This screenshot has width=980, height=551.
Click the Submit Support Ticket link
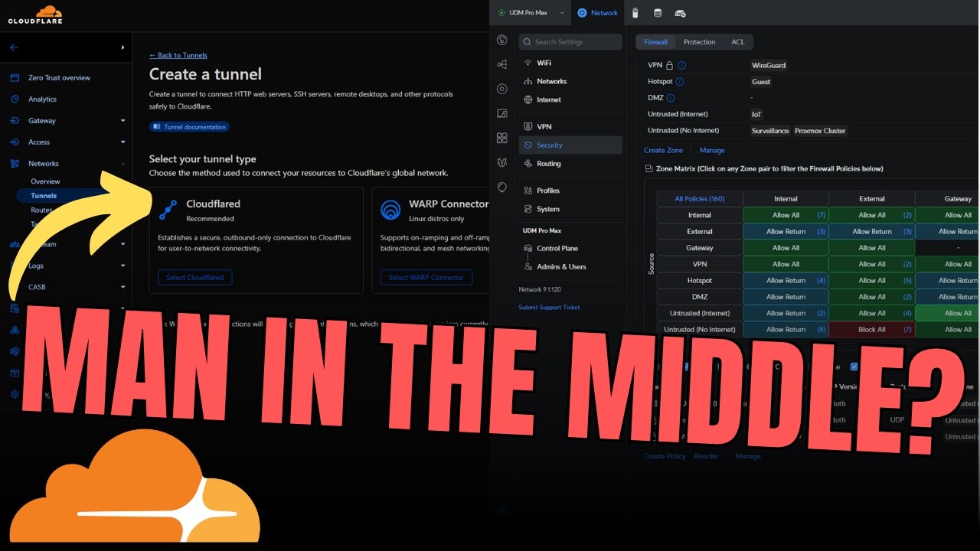(549, 308)
